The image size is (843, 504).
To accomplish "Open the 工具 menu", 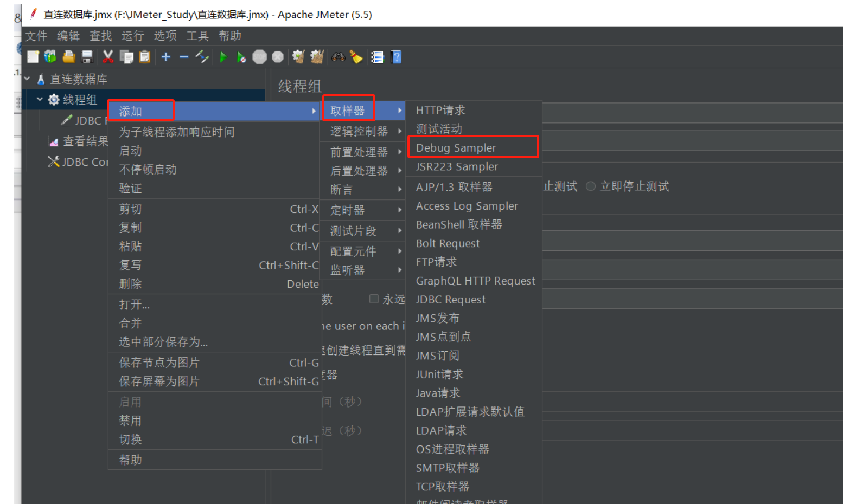I will tap(197, 36).
